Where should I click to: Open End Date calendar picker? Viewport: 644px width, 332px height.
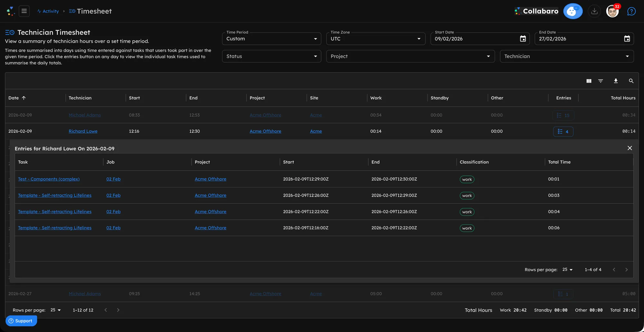tap(627, 39)
